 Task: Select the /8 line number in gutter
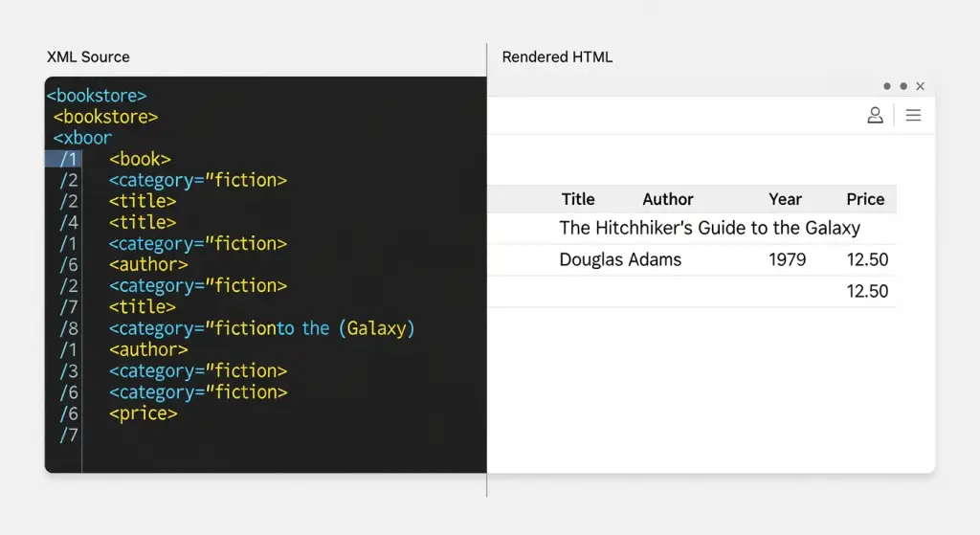(69, 328)
